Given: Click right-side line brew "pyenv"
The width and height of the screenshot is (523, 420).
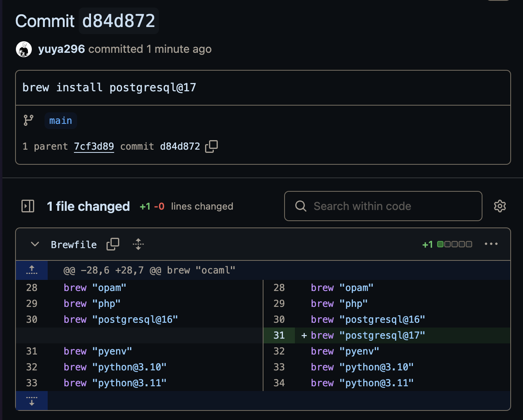Looking at the screenshot, I should 345,351.
